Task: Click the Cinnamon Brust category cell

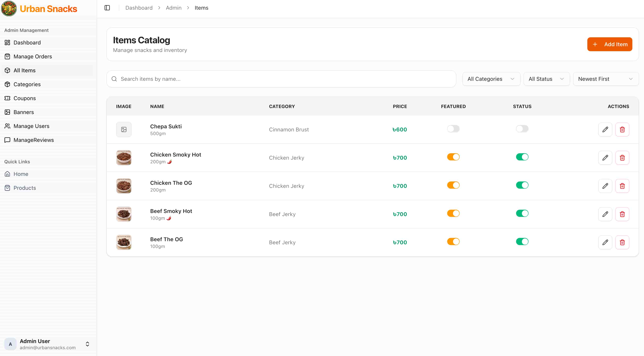Action: click(x=289, y=129)
